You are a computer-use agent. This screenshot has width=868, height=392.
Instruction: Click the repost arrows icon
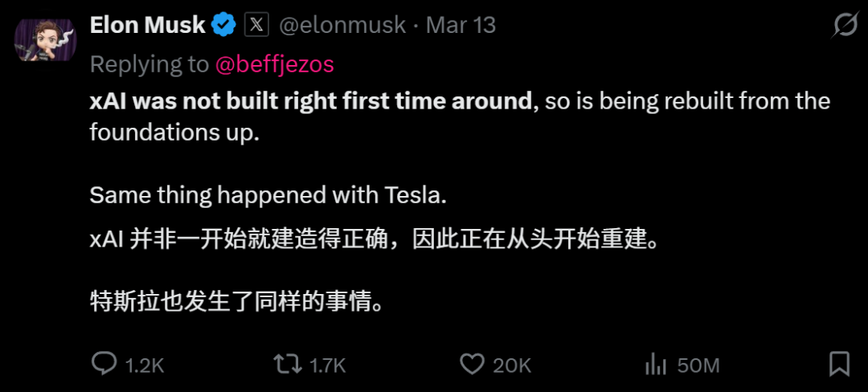tap(288, 365)
